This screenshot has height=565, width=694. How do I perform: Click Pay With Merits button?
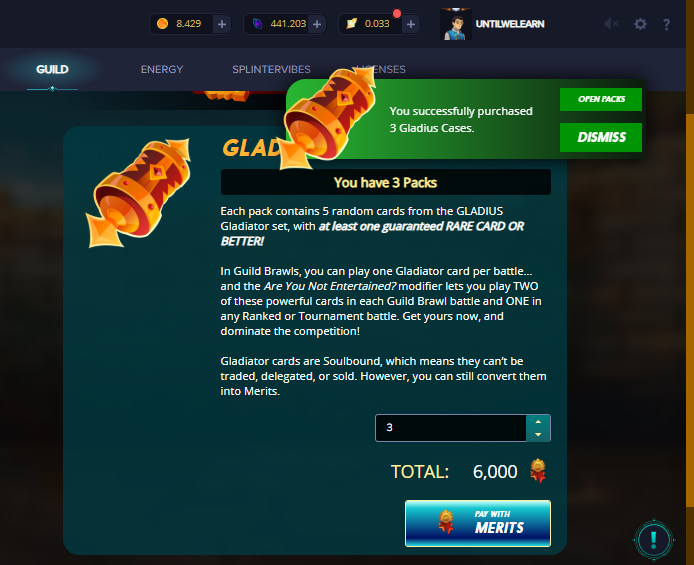(478, 523)
